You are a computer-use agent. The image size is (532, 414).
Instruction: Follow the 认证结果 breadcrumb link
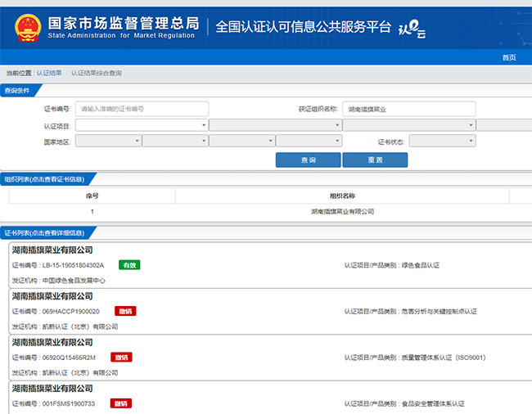point(49,73)
